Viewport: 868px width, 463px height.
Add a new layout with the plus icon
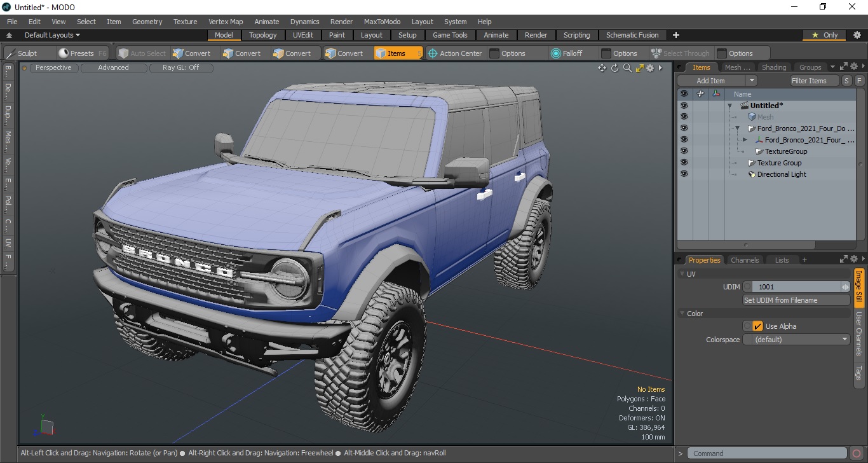click(676, 35)
